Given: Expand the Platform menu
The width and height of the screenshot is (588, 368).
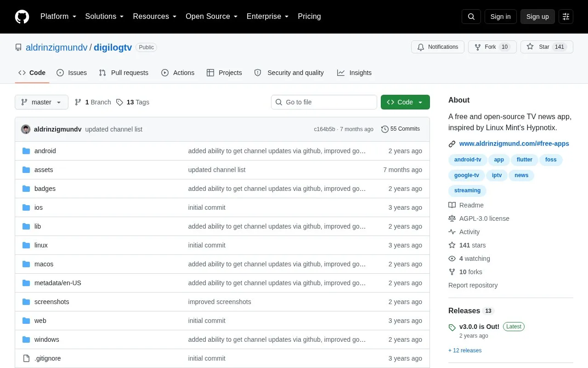Looking at the screenshot, I should point(58,17).
